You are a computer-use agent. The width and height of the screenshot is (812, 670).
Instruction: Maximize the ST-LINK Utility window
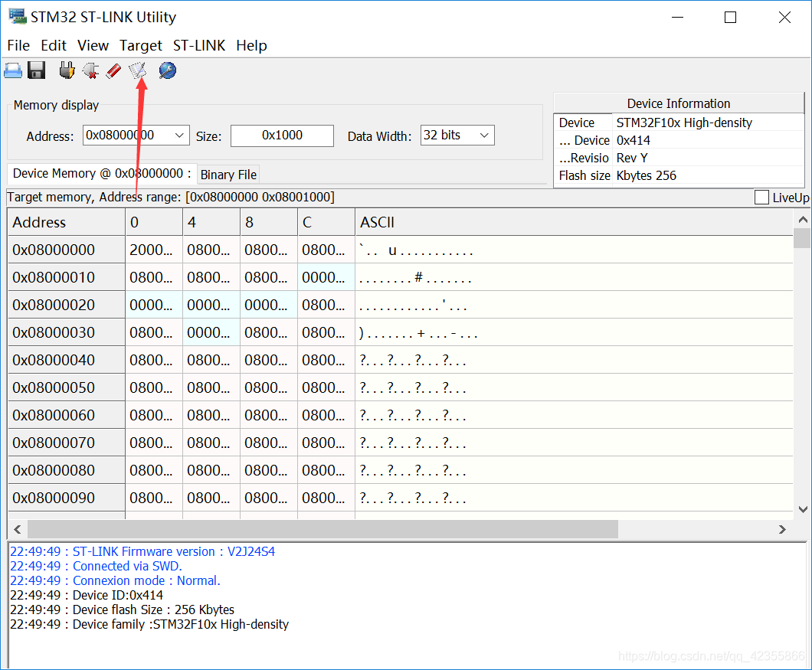[x=730, y=17]
